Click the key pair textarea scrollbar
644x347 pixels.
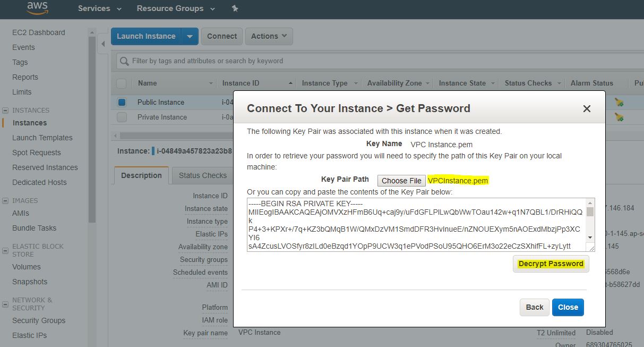point(590,223)
